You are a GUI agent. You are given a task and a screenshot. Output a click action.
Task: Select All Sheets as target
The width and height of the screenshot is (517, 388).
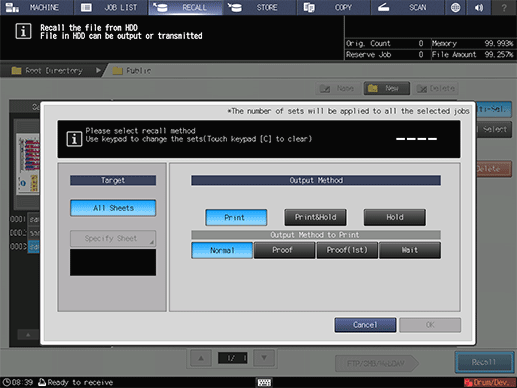(x=113, y=208)
